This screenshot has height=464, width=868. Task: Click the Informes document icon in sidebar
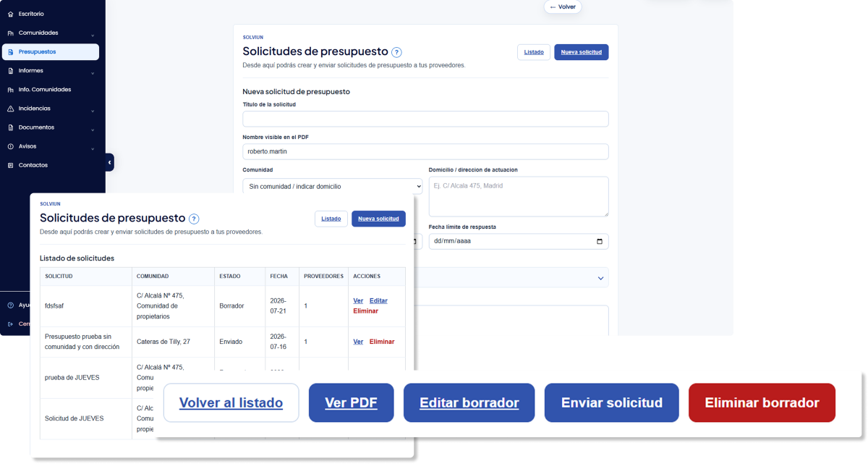(x=10, y=71)
